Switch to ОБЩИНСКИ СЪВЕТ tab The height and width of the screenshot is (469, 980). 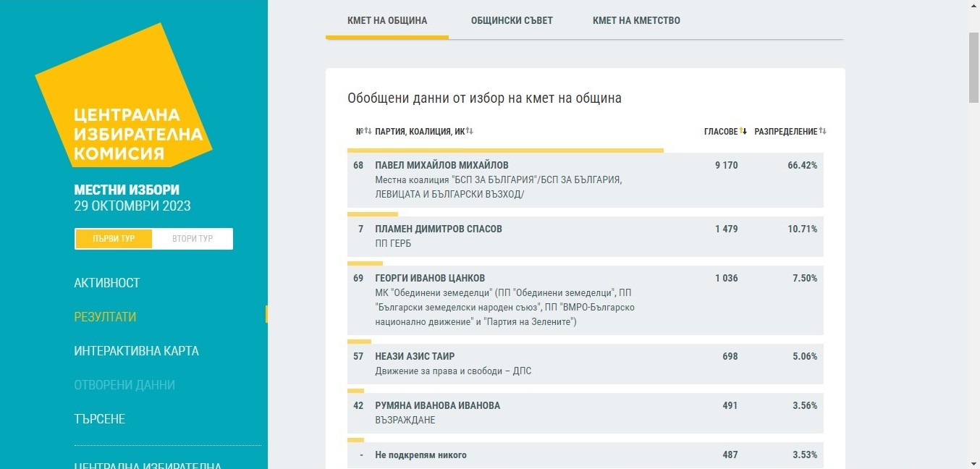(x=511, y=20)
